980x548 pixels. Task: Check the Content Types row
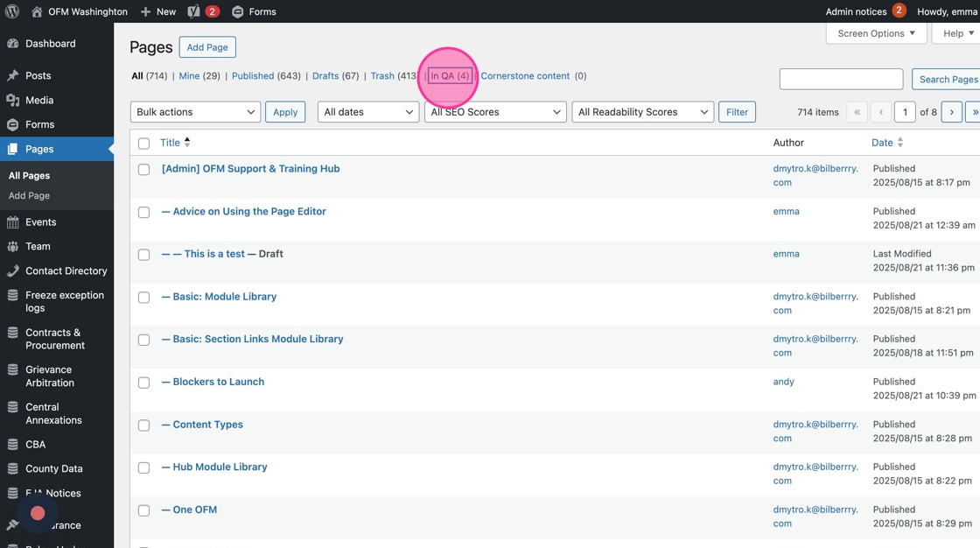143,425
